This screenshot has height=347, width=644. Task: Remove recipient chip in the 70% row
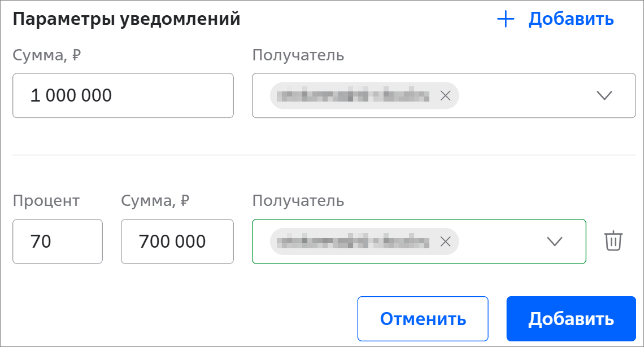[x=445, y=241]
